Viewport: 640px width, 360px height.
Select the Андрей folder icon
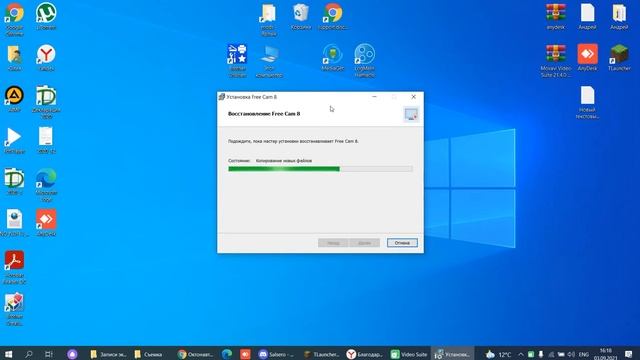619,16
